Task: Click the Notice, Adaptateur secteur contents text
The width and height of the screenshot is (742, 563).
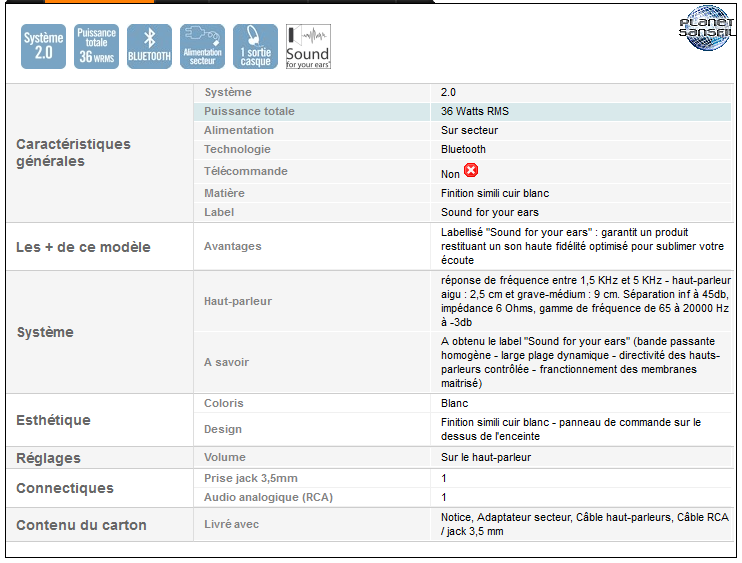Action: pyautogui.click(x=584, y=524)
